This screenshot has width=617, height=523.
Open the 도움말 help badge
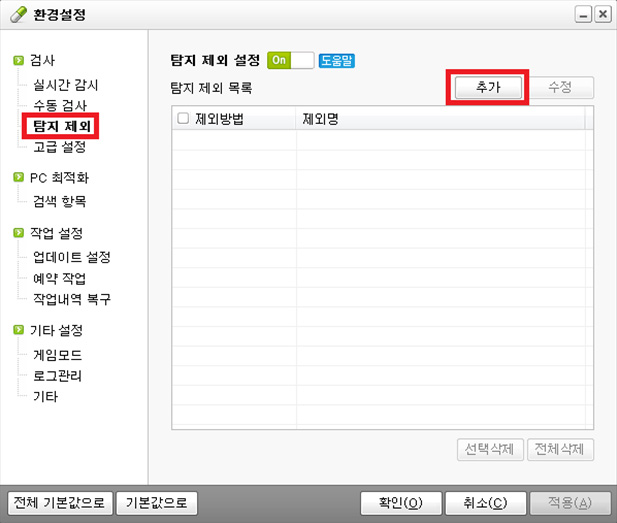click(x=337, y=61)
